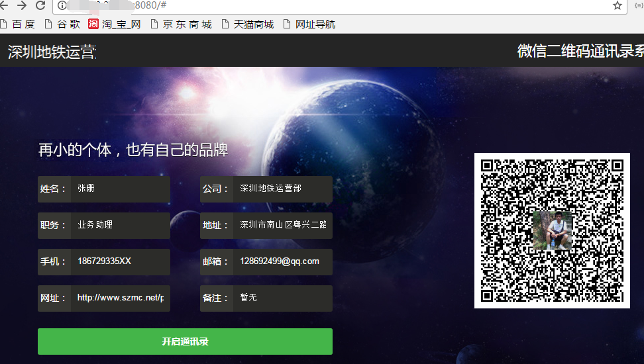Click the 网址： label
Image resolution: width=644 pixels, height=364 pixels.
pyautogui.click(x=53, y=298)
